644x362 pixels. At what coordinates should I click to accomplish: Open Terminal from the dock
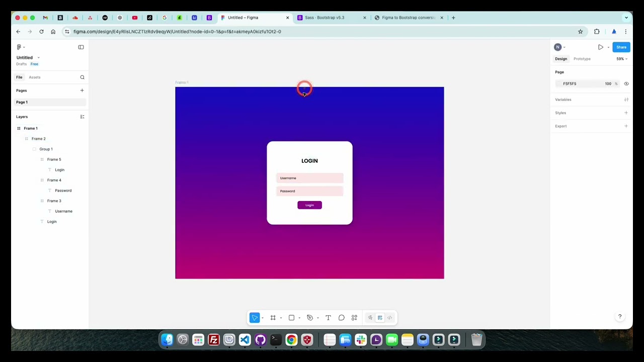pyautogui.click(x=276, y=340)
